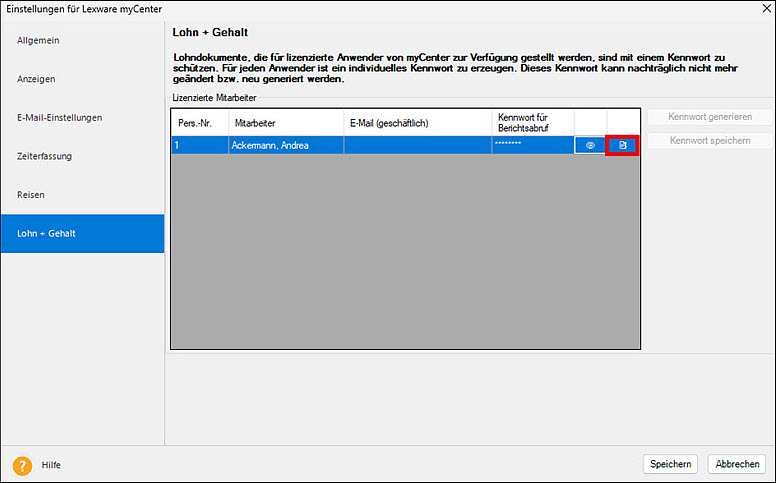Image resolution: width=776 pixels, height=483 pixels.
Task: Cancel the dialog with Abbrechen
Action: [738, 464]
